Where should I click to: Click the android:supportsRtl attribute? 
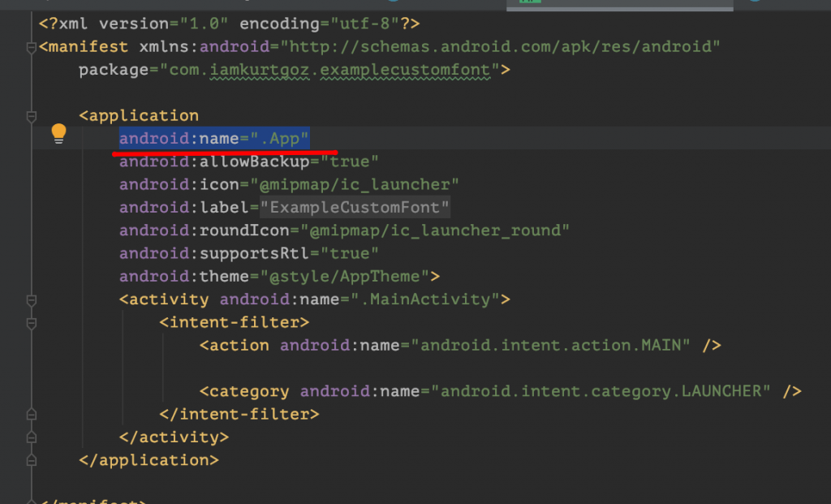coord(249,253)
